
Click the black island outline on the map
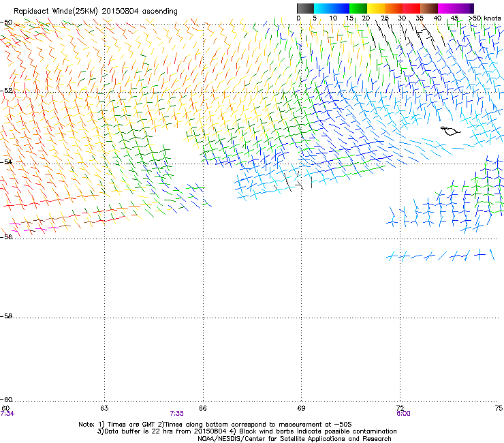(450, 131)
